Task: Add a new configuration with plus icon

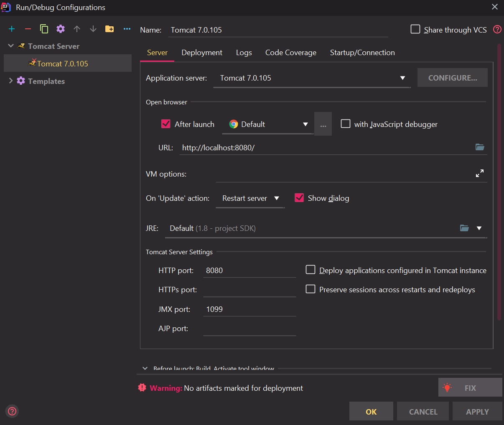Action: (x=12, y=29)
